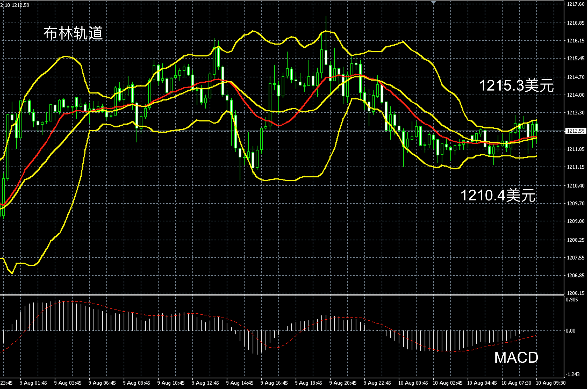Click the MACD -1.243 scale value
The width and height of the screenshot is (588, 389).
(x=572, y=374)
